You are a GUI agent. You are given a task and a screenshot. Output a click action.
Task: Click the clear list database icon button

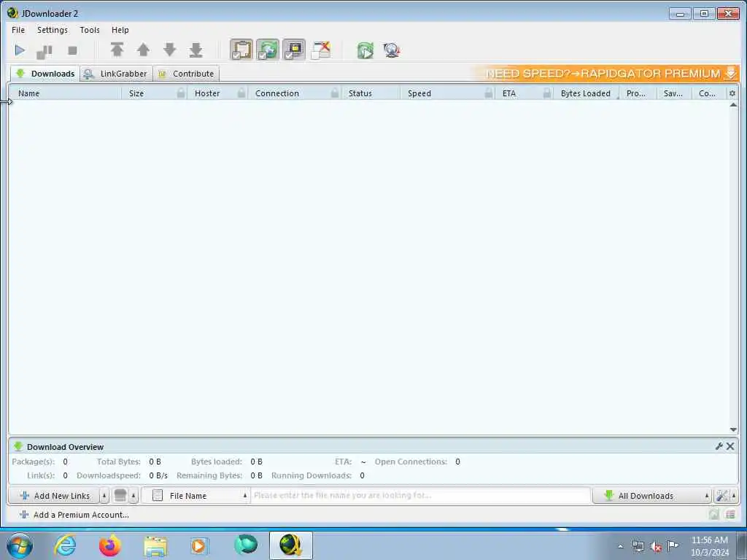click(120, 496)
